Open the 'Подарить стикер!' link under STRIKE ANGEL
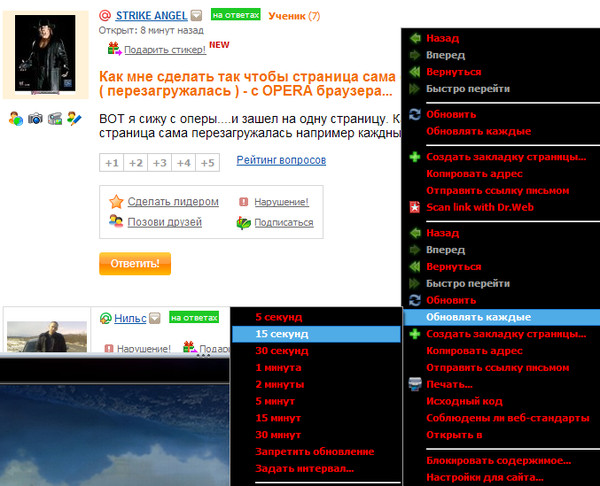The height and width of the screenshot is (486, 600). (x=165, y=50)
